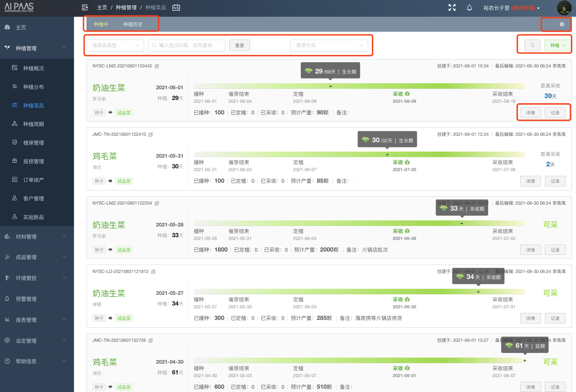Viewport: 576px width, 392px height.
Task: Open 实验新品 in the sidebar
Action: (x=37, y=217)
